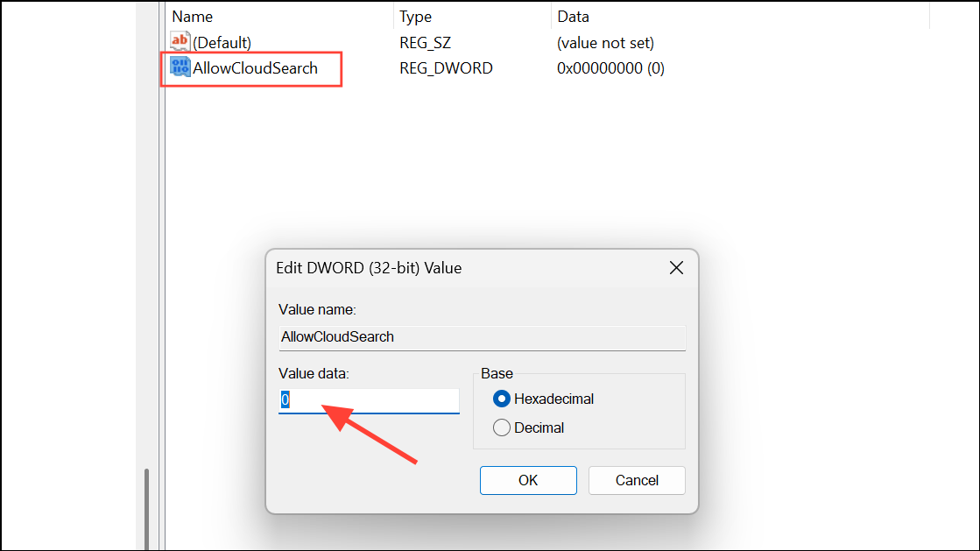
Task: Click the Value name field
Action: tap(482, 337)
